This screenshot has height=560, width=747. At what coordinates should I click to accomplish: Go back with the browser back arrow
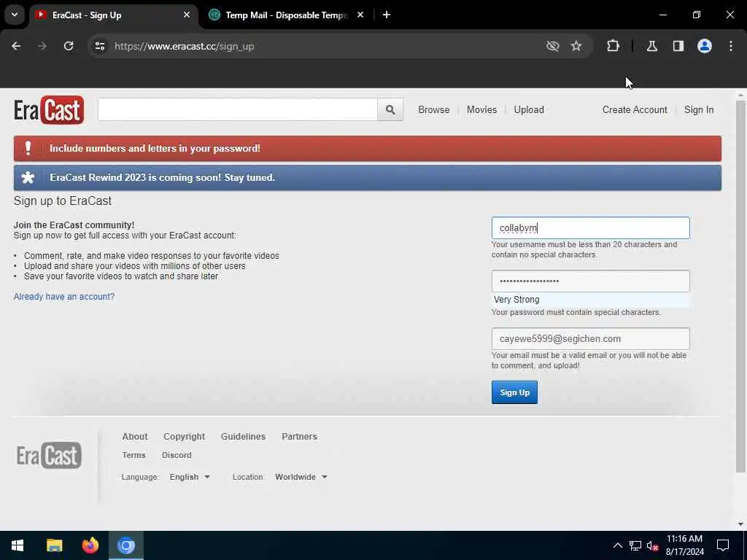16,46
